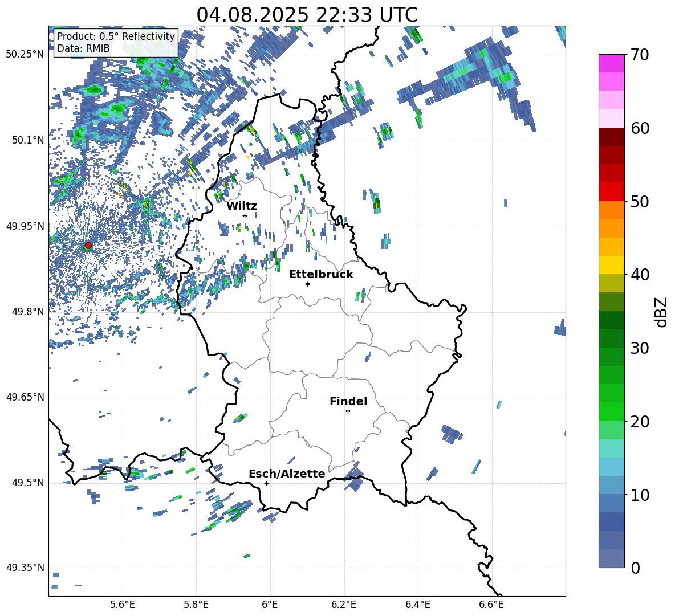Click the colorbar tick value 30
Viewport: 675px width, 616px height.
(640, 348)
